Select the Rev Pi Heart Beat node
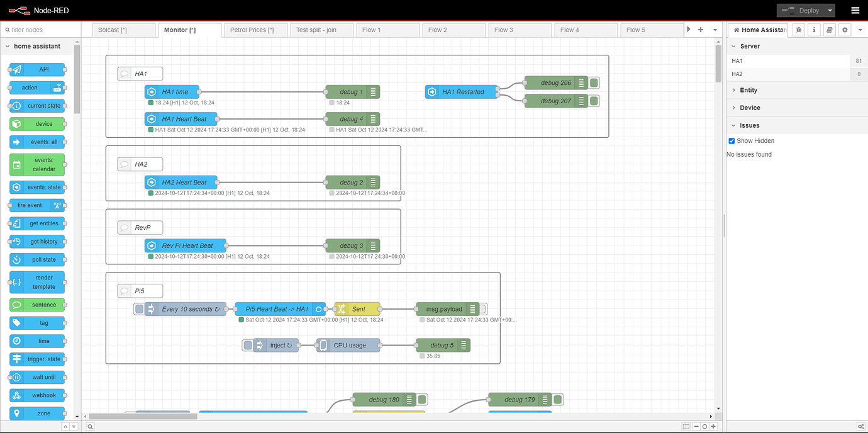 (186, 245)
